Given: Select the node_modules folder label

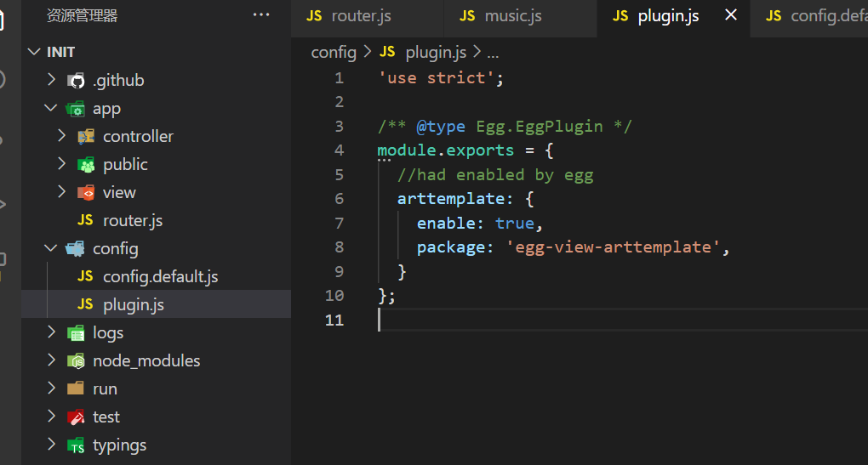Looking at the screenshot, I should pos(146,361).
